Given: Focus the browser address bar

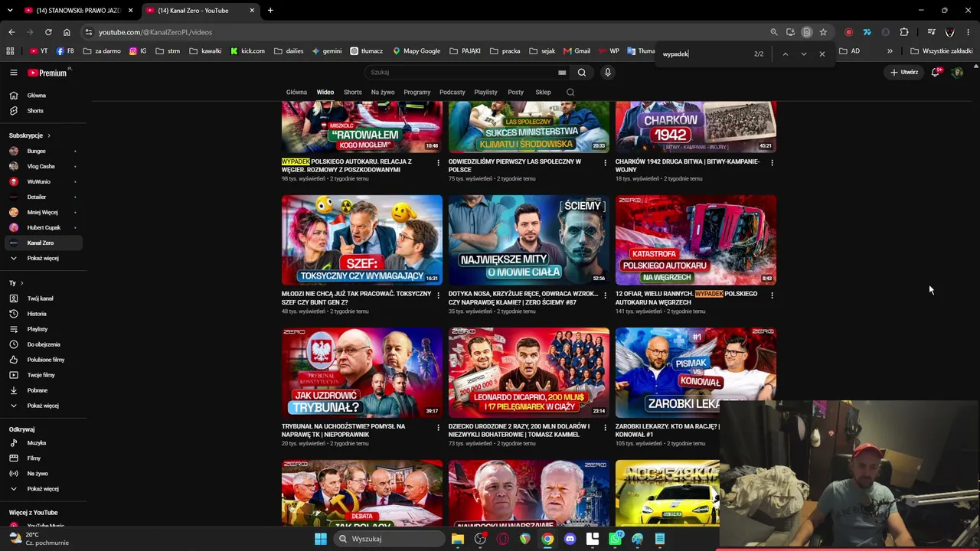Looking at the screenshot, I should (429, 32).
